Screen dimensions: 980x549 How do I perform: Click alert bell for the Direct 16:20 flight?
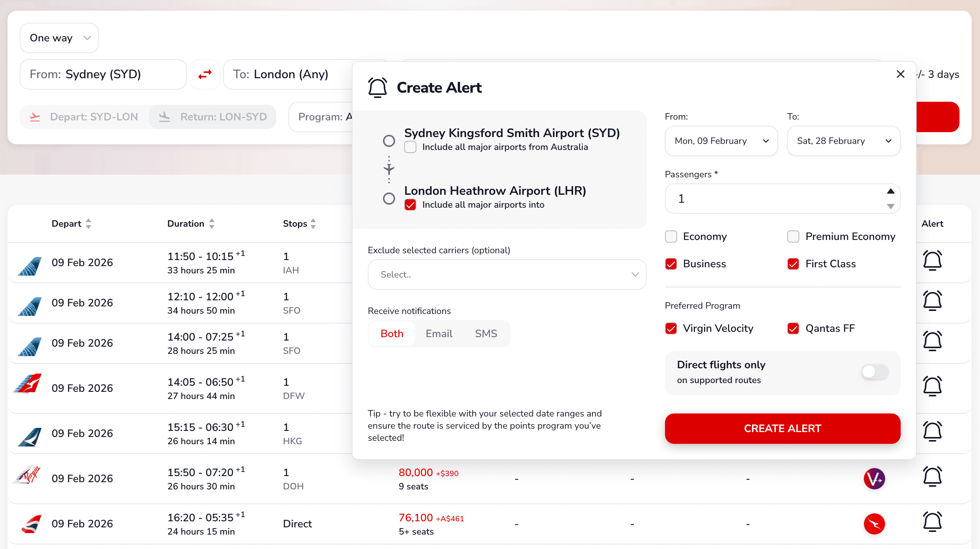932,522
